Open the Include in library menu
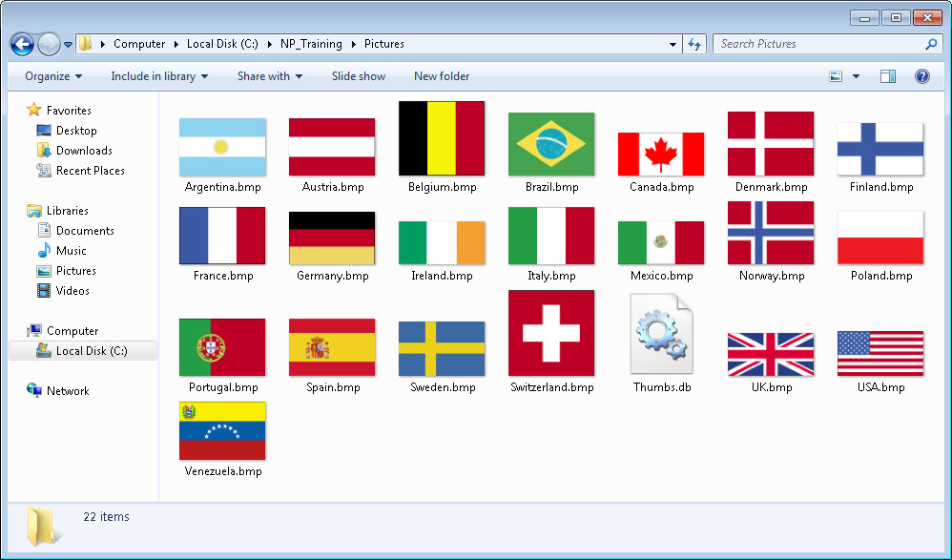Screen dimensions: 952x560 click(x=158, y=76)
